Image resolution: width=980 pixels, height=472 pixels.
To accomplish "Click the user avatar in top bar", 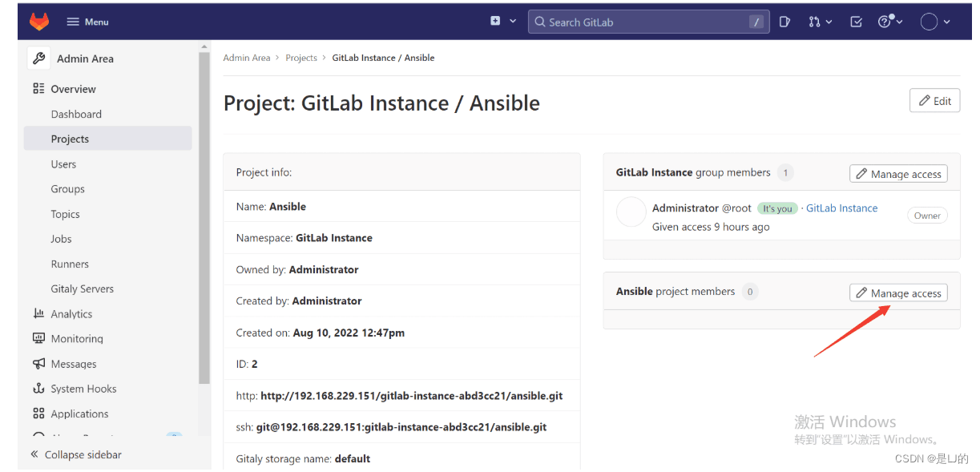I will tap(929, 22).
